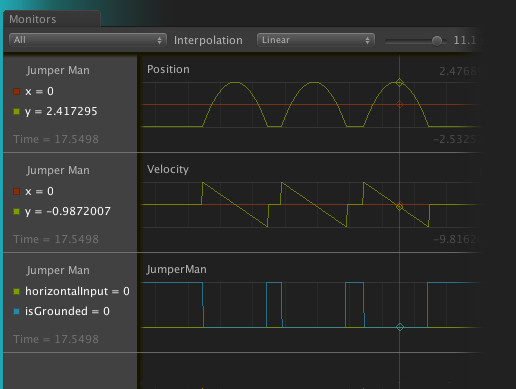Click the Position y green color swatch
Screen dimensions: 516x389
(16, 111)
